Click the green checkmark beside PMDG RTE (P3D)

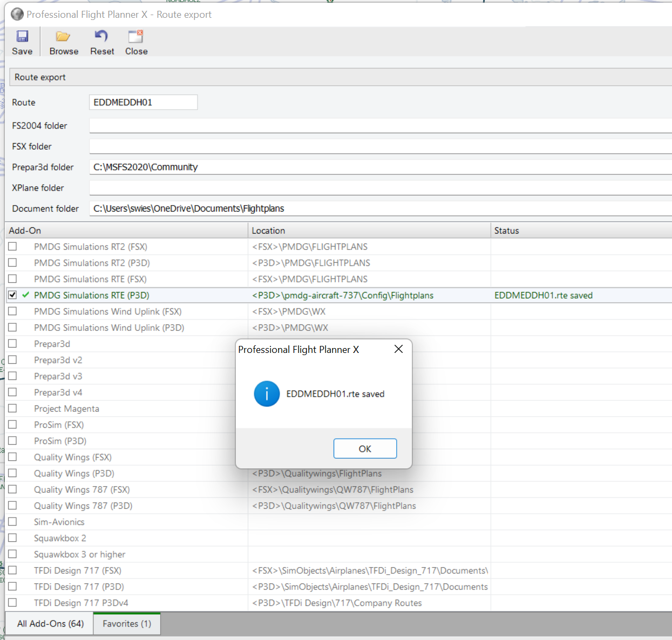point(25,295)
